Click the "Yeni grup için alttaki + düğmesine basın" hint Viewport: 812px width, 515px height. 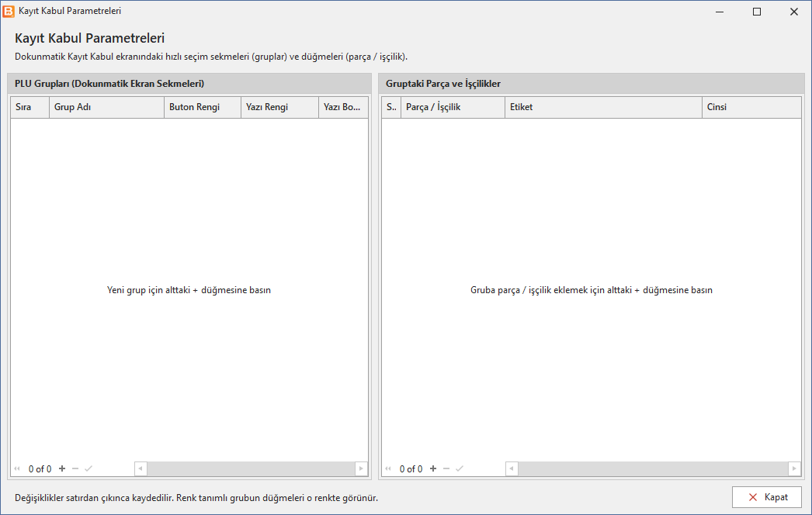tap(189, 290)
